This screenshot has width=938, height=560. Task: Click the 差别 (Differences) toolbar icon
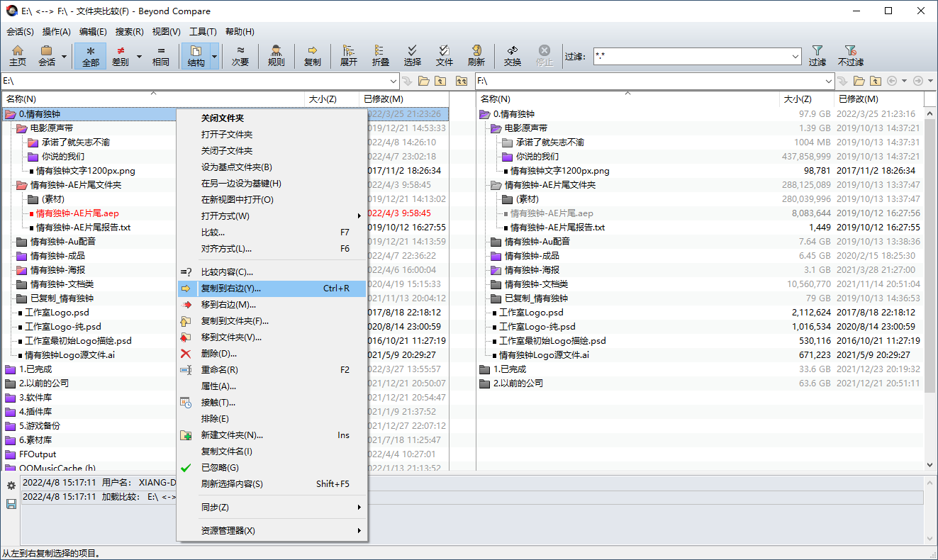pos(121,55)
